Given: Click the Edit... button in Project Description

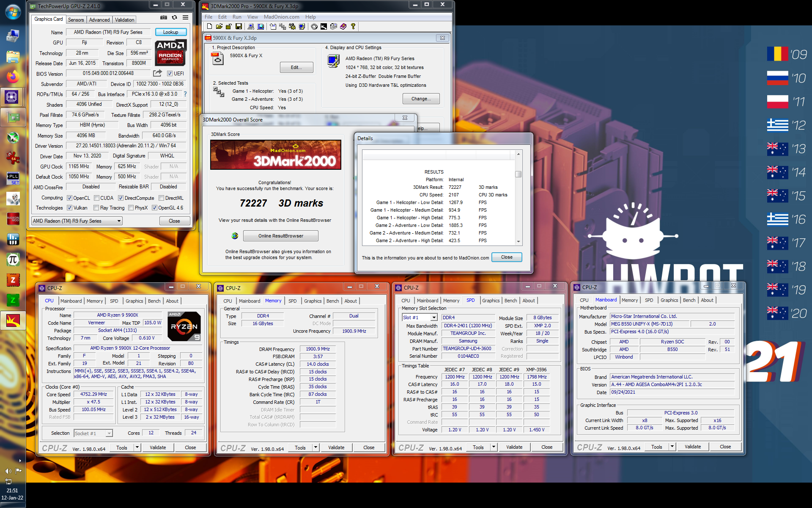Looking at the screenshot, I should [296, 67].
